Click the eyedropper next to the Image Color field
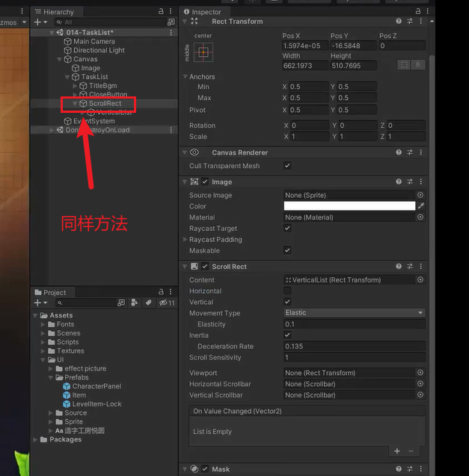The image size is (469, 476). point(420,206)
